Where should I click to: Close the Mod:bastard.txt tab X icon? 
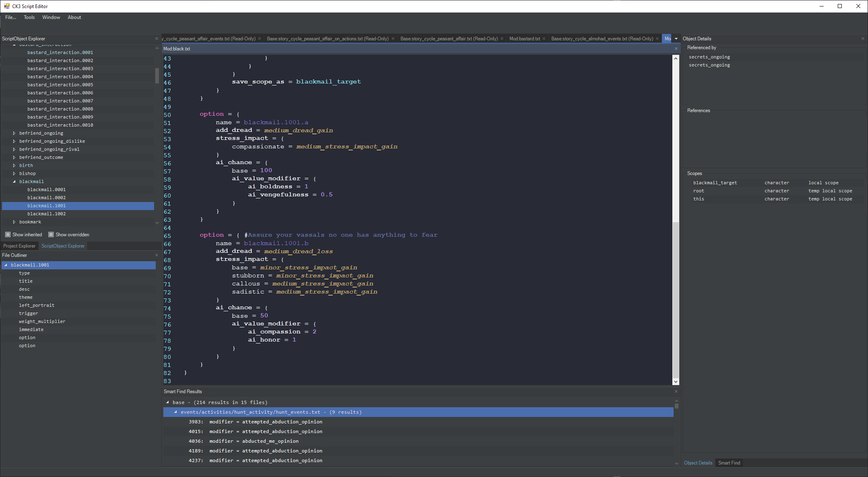544,38
